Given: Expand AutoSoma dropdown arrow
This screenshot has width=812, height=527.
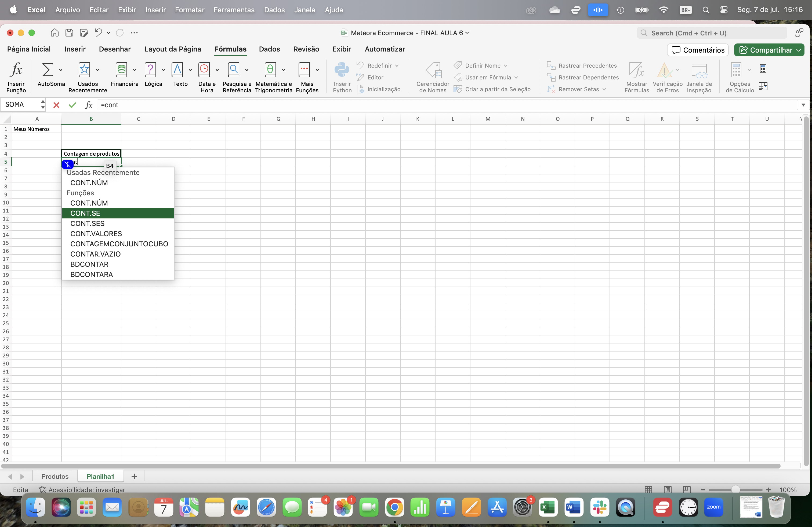Looking at the screenshot, I should pyautogui.click(x=61, y=70).
